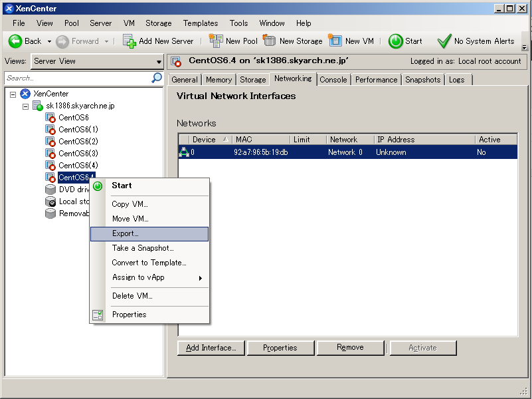Viewport: 532px width, 399px height.
Task: Switch to the Memory tab
Action: pyautogui.click(x=219, y=80)
